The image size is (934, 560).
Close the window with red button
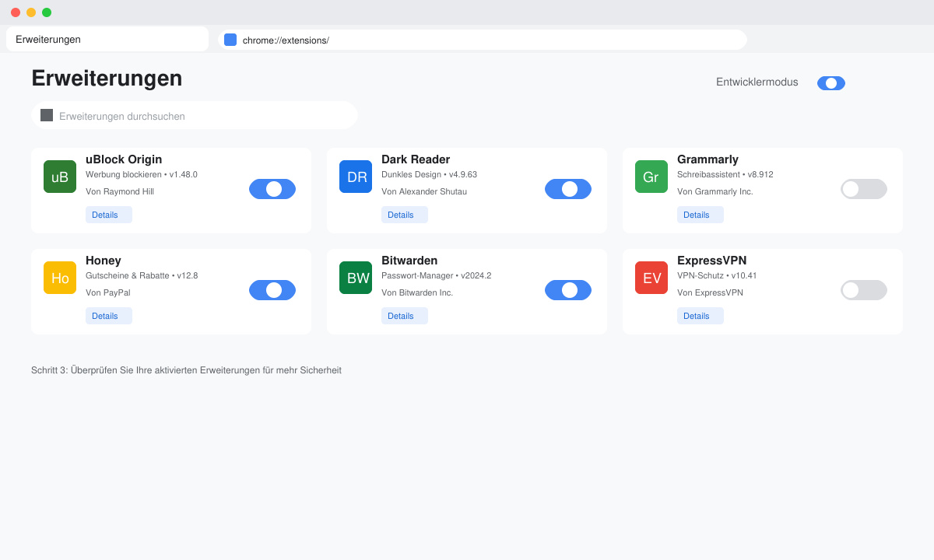[x=16, y=12]
